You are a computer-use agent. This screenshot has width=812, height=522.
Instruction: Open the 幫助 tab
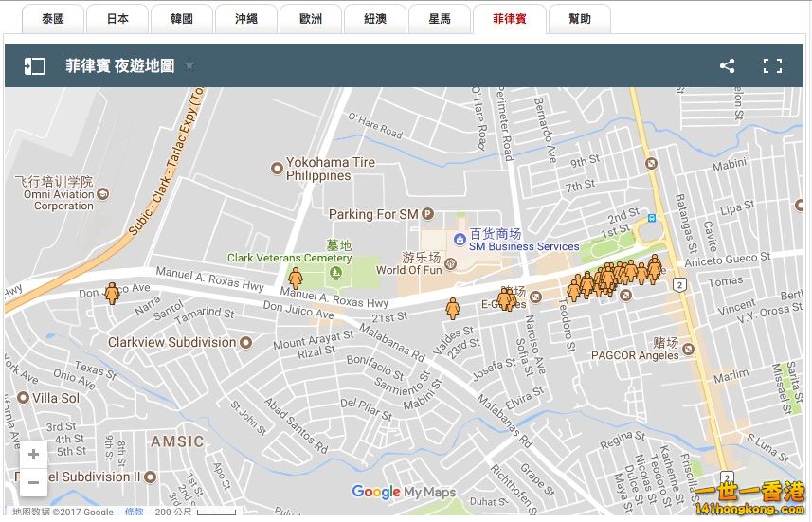(x=579, y=19)
